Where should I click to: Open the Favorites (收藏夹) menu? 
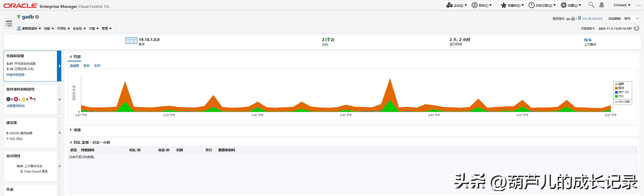coord(513,5)
